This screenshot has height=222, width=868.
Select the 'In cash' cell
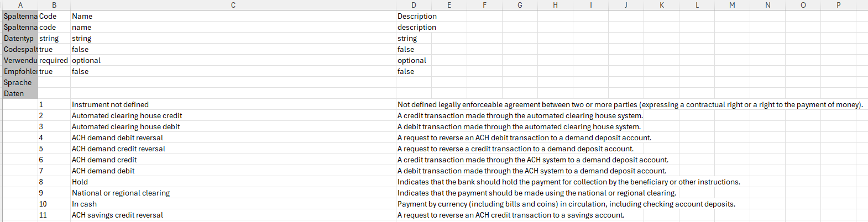point(233,204)
